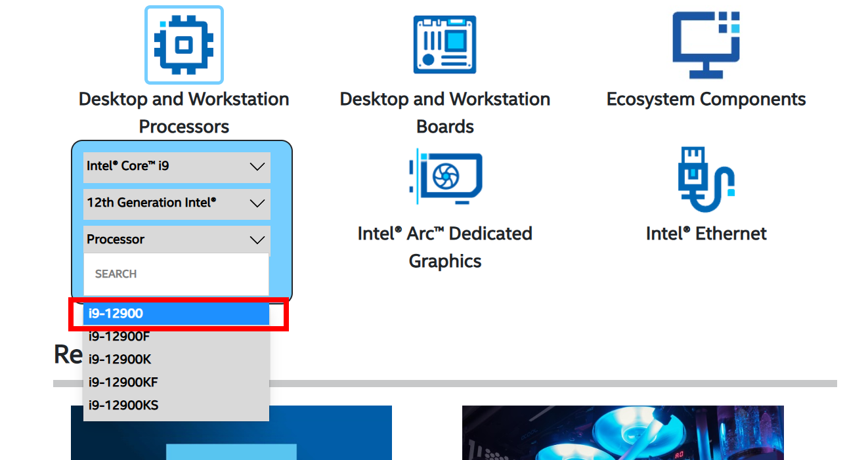Click the SEARCH field in processor list

(x=176, y=274)
